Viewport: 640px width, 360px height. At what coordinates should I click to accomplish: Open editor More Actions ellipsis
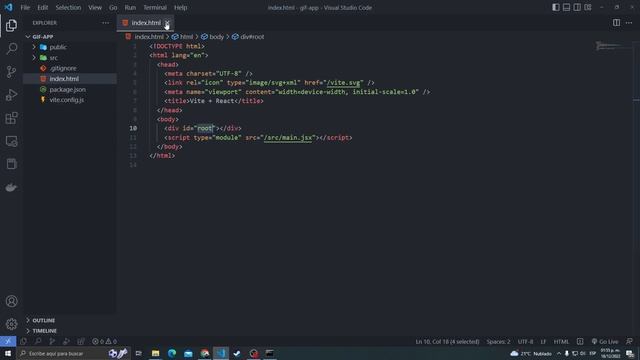(x=629, y=23)
